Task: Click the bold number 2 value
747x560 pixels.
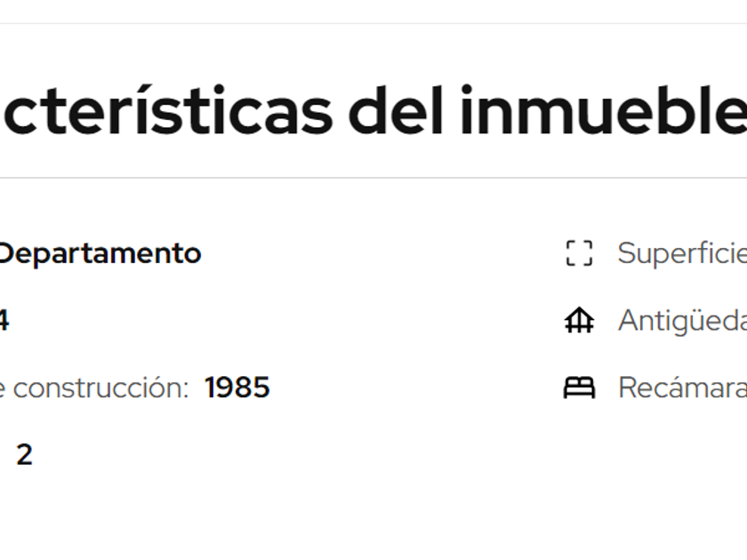Action: 24,455
